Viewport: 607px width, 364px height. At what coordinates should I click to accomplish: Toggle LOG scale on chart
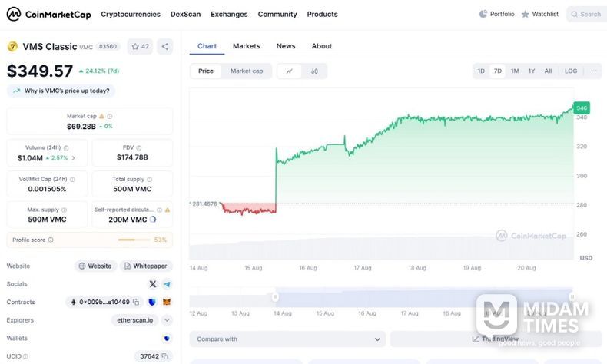click(x=571, y=71)
